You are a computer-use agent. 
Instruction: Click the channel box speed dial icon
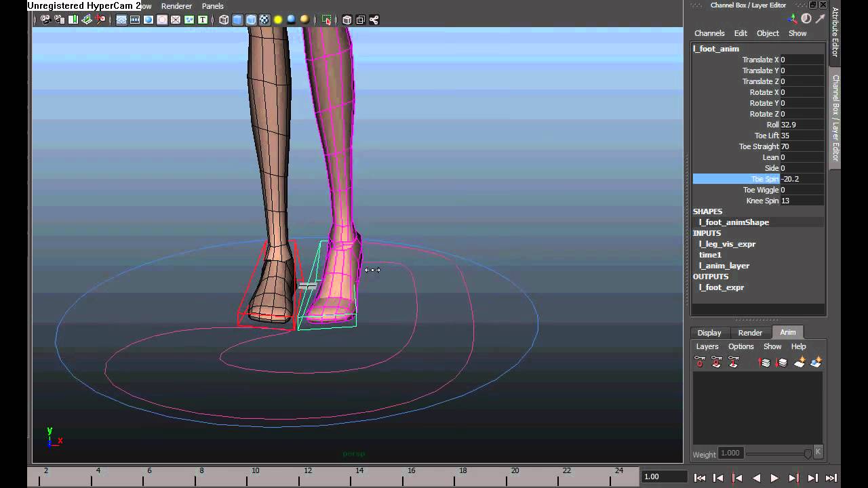pyautogui.click(x=806, y=19)
